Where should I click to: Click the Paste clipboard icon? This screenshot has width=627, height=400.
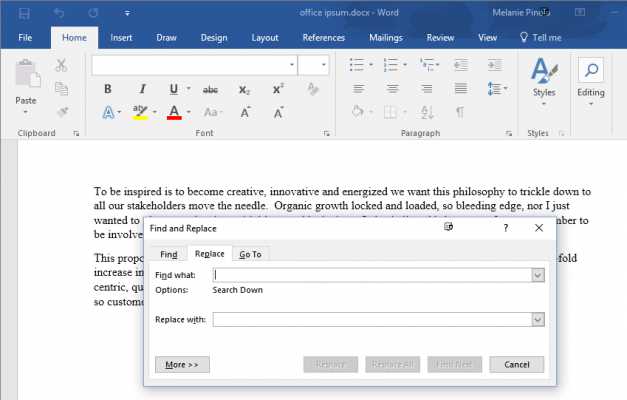(x=27, y=74)
